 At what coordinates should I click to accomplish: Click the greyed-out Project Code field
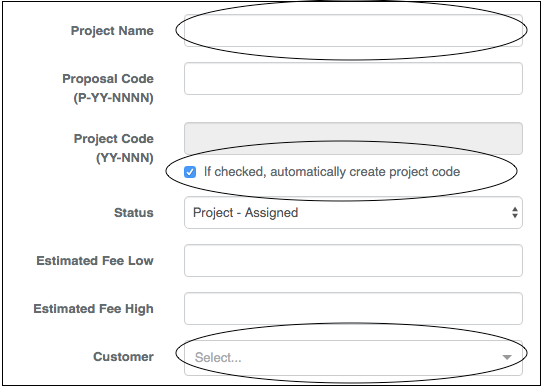353,138
